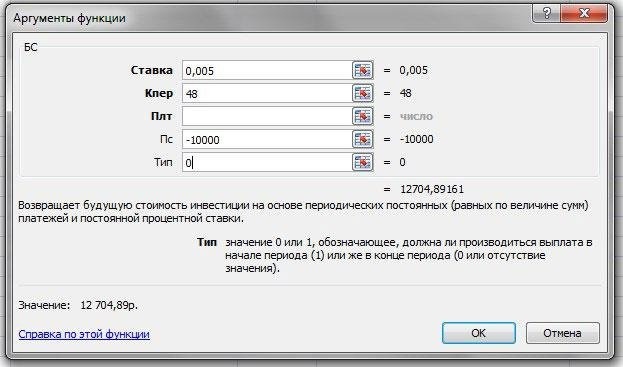Click the Значение 12 704,89р. text
623x367 pixels.
(78, 305)
